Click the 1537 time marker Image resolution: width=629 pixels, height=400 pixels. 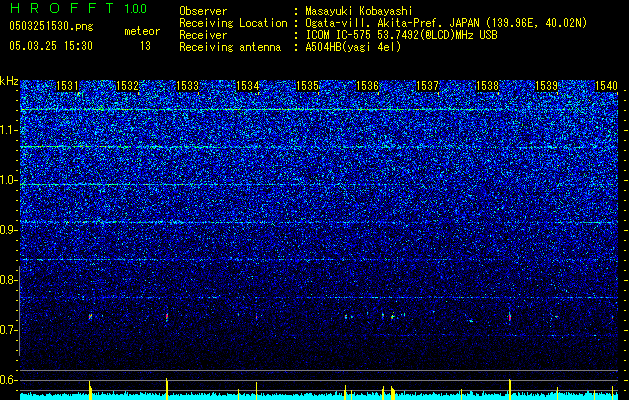(427, 86)
